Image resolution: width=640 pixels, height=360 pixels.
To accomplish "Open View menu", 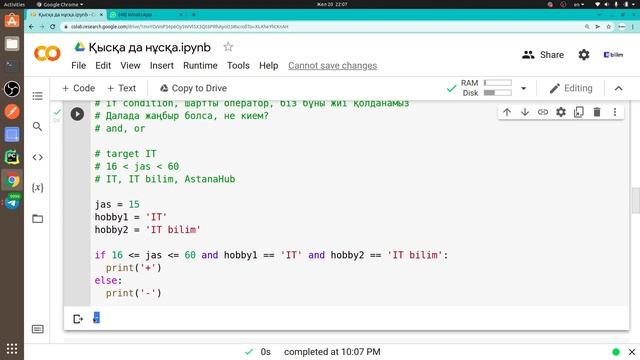I will (130, 66).
